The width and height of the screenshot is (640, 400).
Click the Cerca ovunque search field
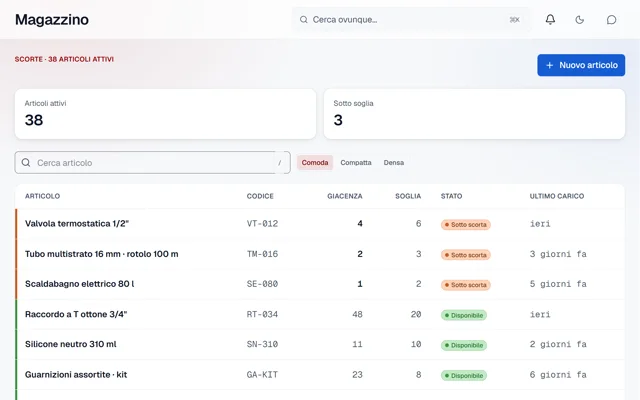coord(411,20)
